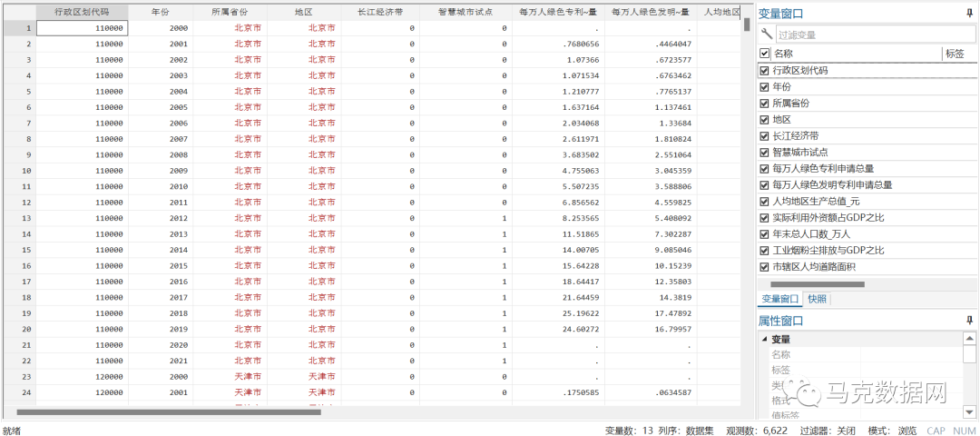This screenshot has width=980, height=436.
Task: Switch to the 变量窗口 tab
Action: [x=779, y=299]
